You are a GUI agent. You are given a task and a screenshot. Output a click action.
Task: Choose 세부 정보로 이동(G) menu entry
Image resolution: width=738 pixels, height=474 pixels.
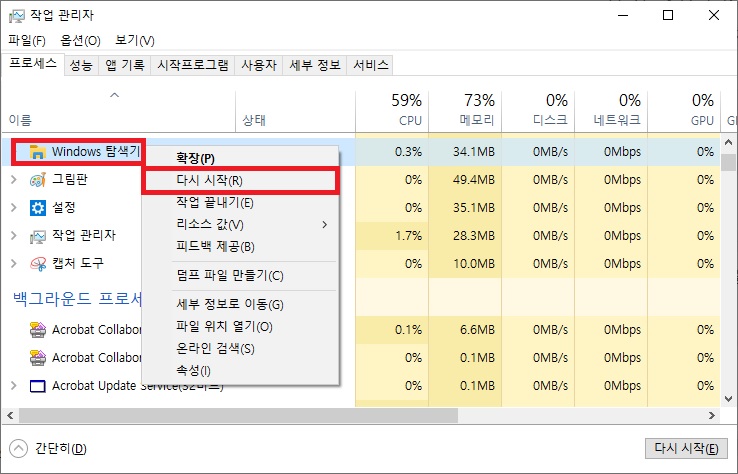[x=241, y=305]
